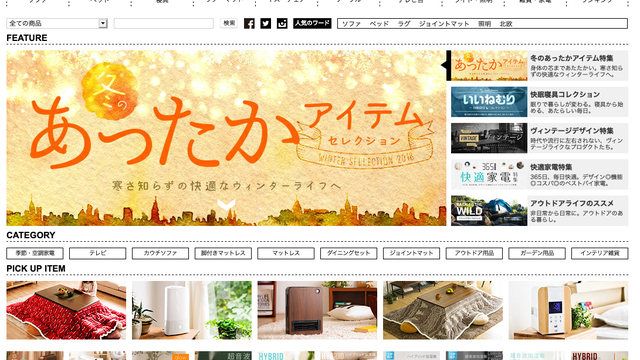Select the インテリア雑貨 category button
640x360 pixels.
[x=600, y=253]
